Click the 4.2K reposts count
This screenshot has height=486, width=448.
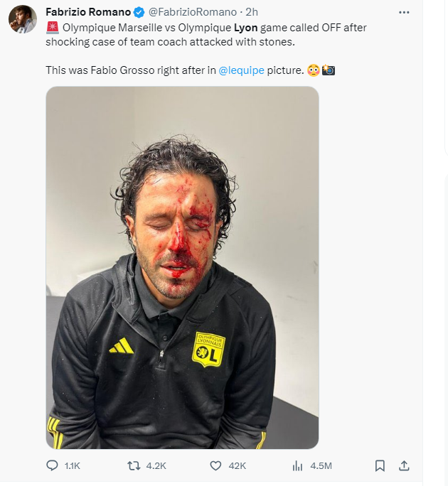(156, 466)
